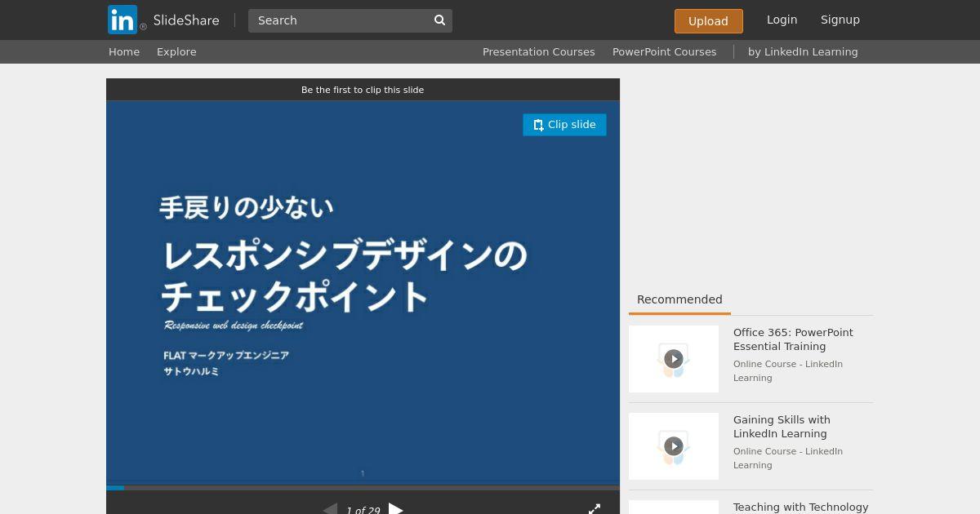Open Teaching with Technology course title

800,507
